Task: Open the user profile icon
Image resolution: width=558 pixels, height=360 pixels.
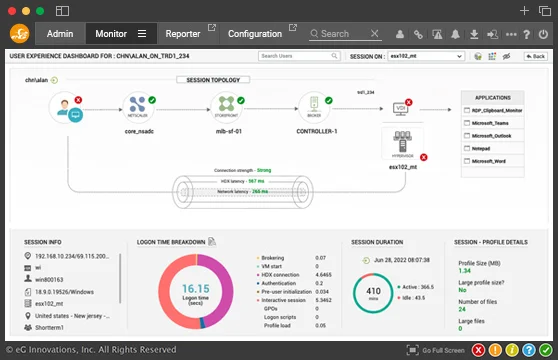Action: (400, 34)
